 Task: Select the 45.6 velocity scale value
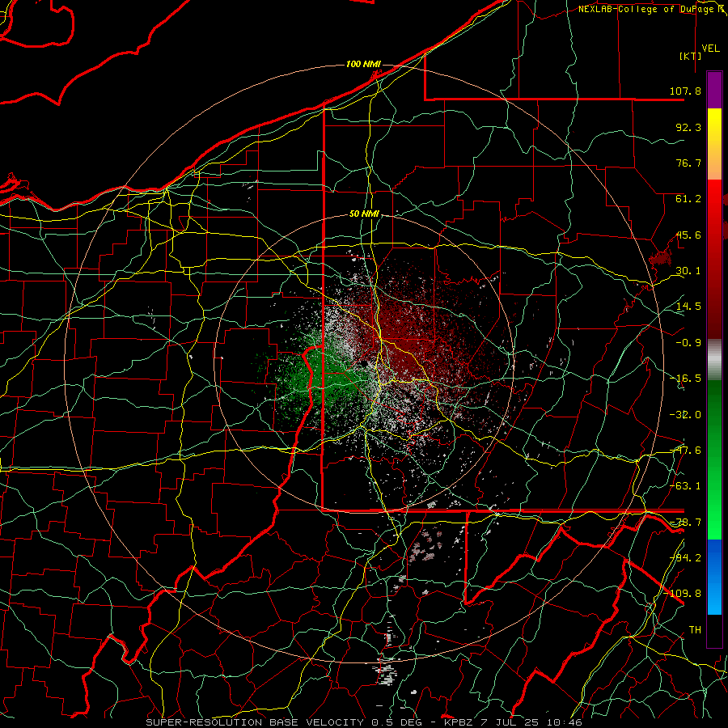(688, 235)
